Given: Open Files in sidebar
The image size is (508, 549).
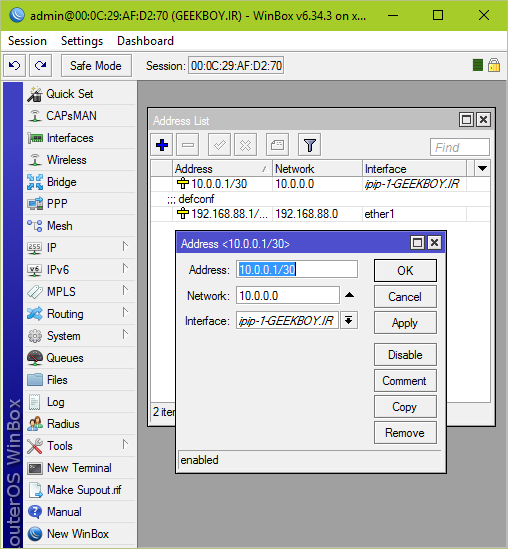Looking at the screenshot, I should (x=80, y=380).
